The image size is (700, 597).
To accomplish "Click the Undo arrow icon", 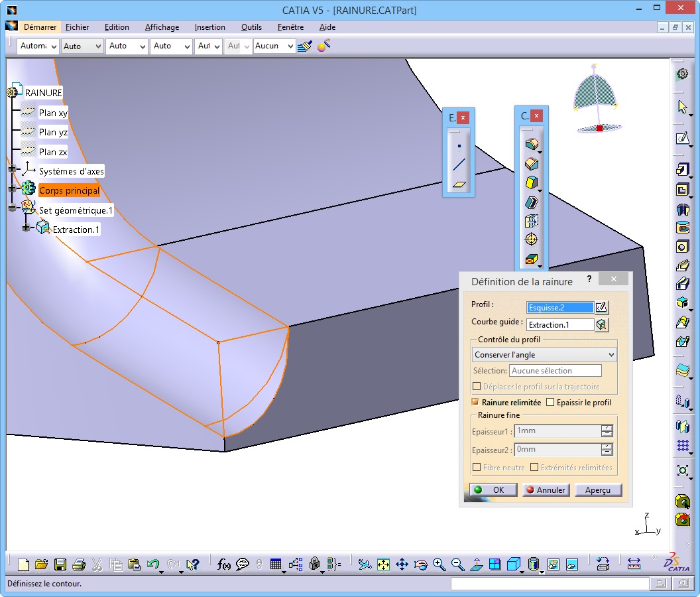I will point(152,564).
